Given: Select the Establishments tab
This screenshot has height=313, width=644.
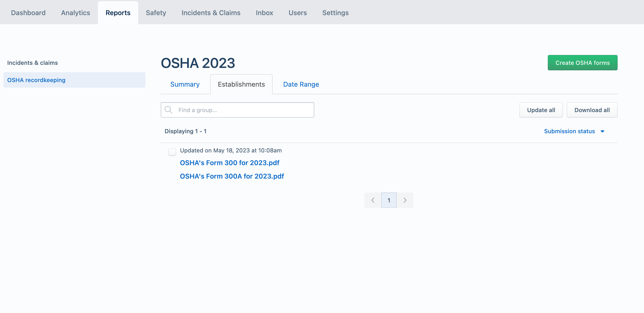Looking at the screenshot, I should [241, 84].
